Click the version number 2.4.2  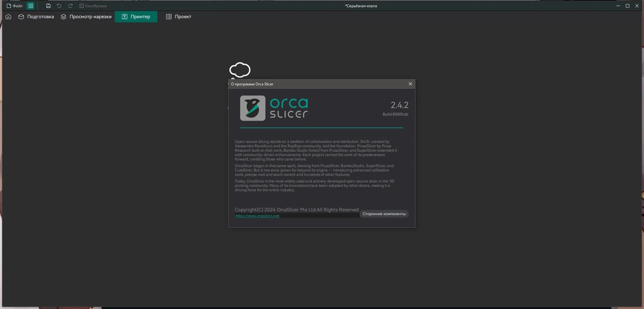pos(399,105)
